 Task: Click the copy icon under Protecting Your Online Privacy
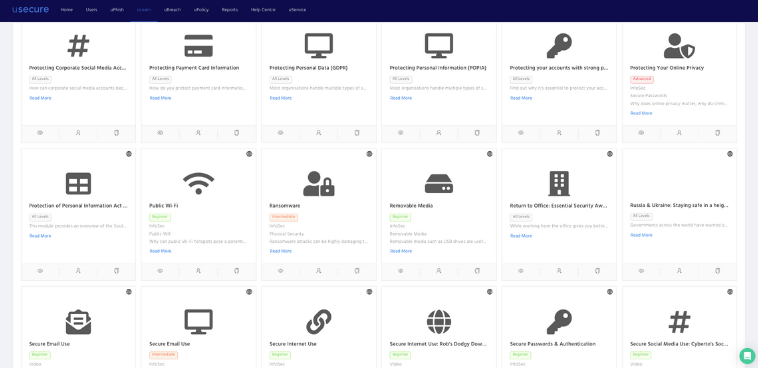pyautogui.click(x=717, y=133)
